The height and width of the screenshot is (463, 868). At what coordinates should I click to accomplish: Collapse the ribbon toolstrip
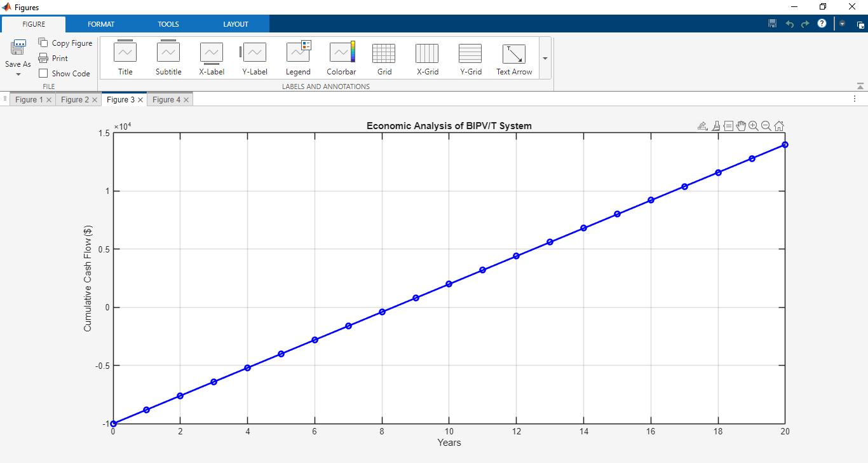coord(860,86)
